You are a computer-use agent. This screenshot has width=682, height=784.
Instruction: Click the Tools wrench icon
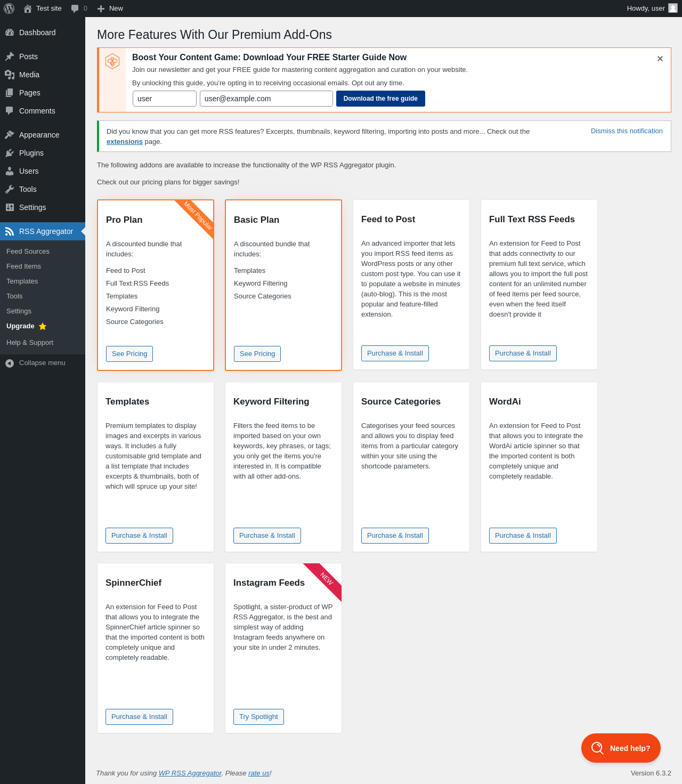10,189
